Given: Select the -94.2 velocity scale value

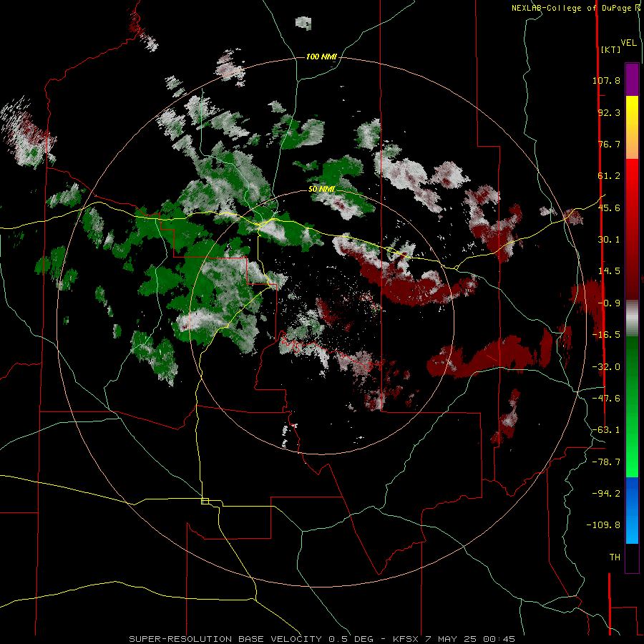Looking at the screenshot, I should (x=606, y=494).
